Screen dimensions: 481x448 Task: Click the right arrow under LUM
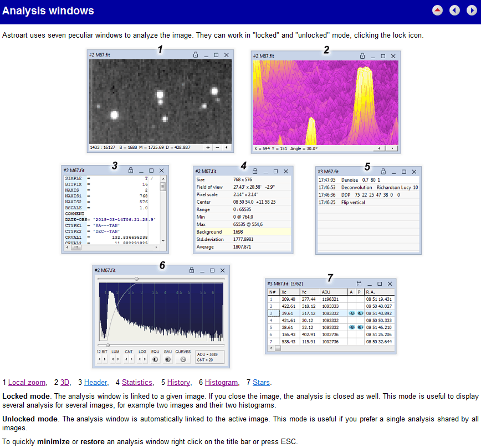(118, 359)
